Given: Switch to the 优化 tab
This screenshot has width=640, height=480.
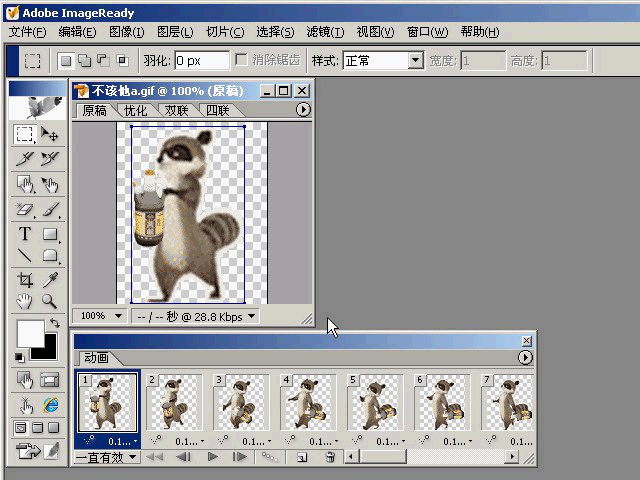Looking at the screenshot, I should coord(136,110).
